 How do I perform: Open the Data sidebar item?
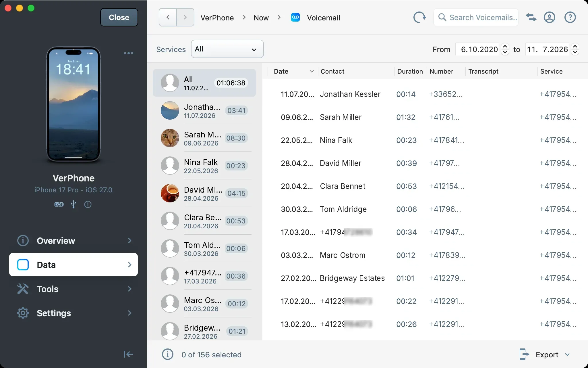click(x=73, y=265)
